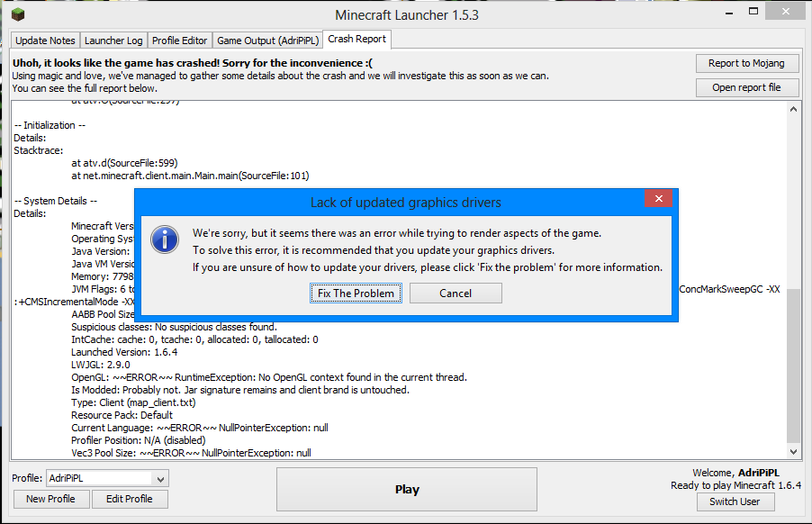Click the Switch User button
Screen dimensions: 812x524
tap(735, 501)
